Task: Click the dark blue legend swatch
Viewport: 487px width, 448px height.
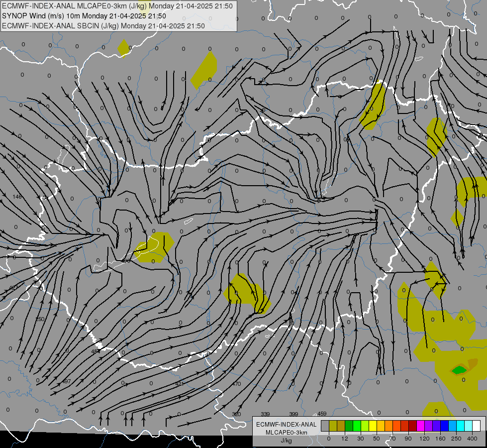Action: (x=444, y=426)
